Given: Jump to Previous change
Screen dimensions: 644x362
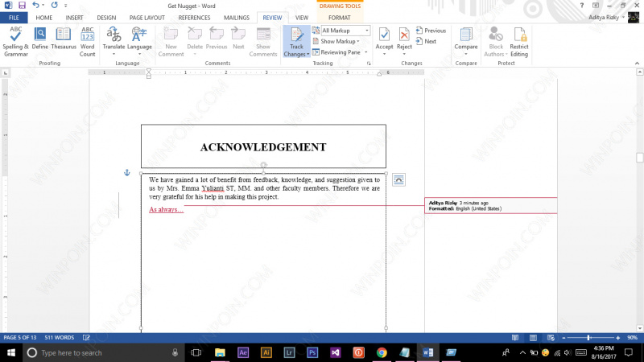Looking at the screenshot, I should pos(431,31).
